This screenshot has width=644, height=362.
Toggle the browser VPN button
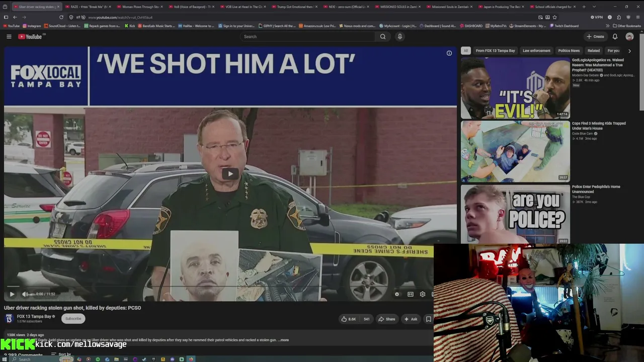(x=597, y=17)
